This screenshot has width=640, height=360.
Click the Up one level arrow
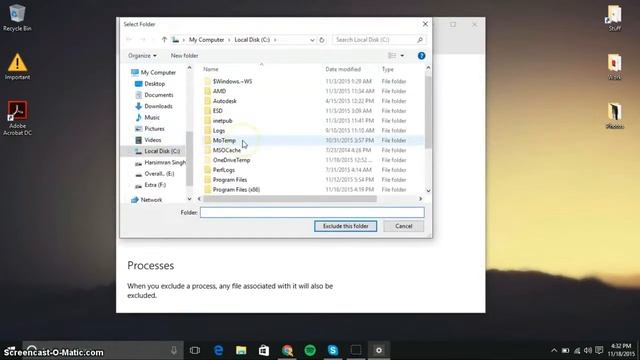click(164, 40)
